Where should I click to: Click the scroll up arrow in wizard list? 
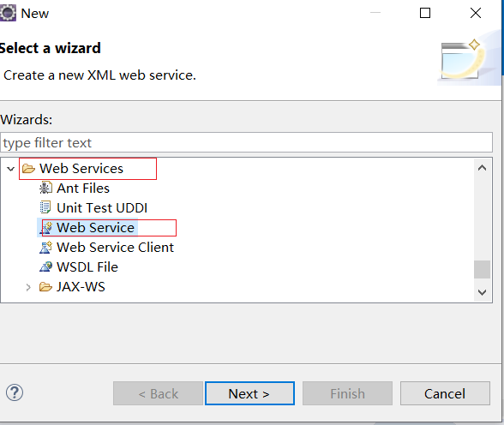(482, 168)
